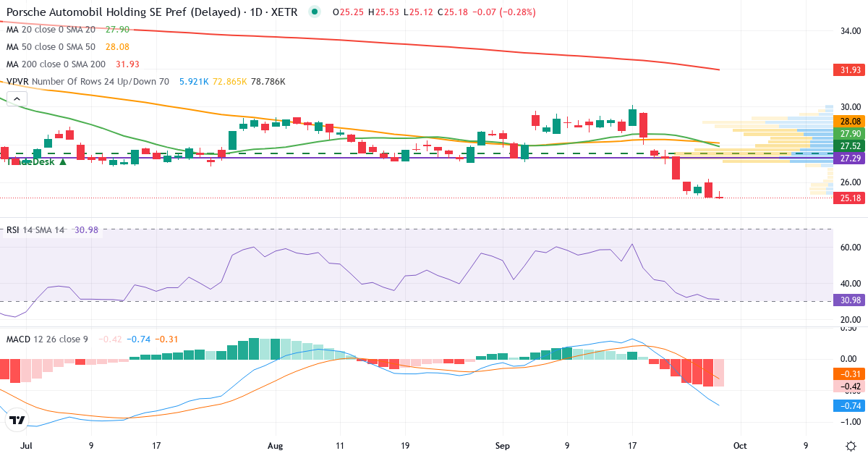Click the purple 27.29 price axis tag
This screenshot has height=456, width=868.
(x=850, y=158)
